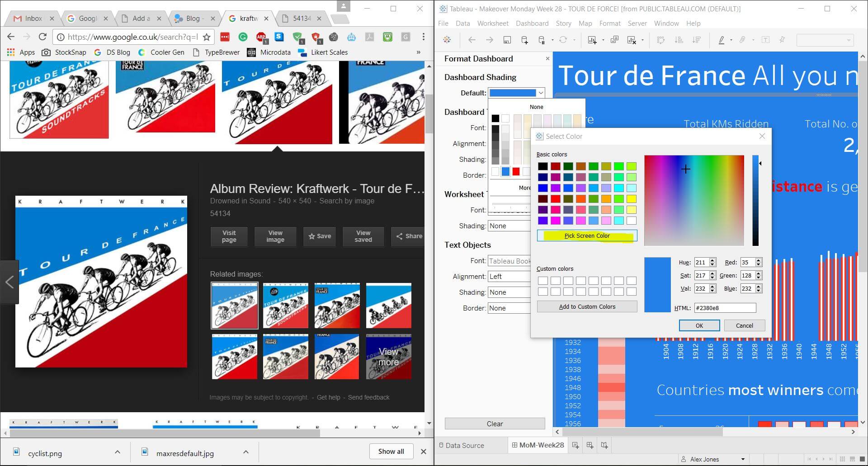
Task: Expand cyclist.png download options chevron
Action: [x=118, y=452]
